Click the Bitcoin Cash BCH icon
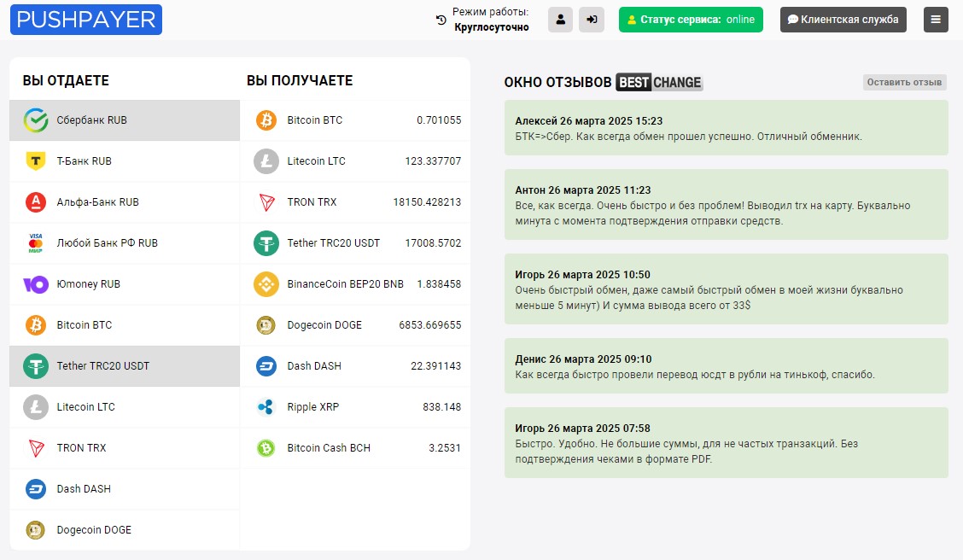963x560 pixels. pyautogui.click(x=266, y=448)
